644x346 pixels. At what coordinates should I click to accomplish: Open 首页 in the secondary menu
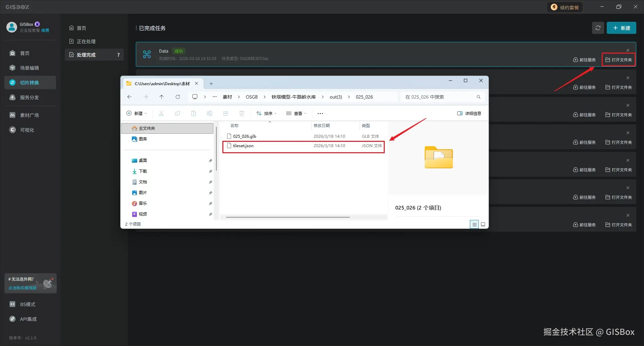[94, 28]
